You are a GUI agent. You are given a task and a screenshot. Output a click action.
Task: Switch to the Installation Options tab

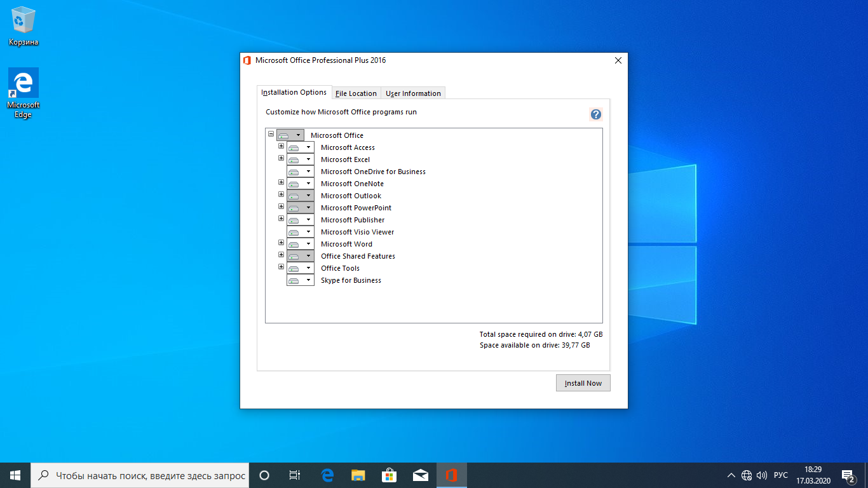point(294,92)
